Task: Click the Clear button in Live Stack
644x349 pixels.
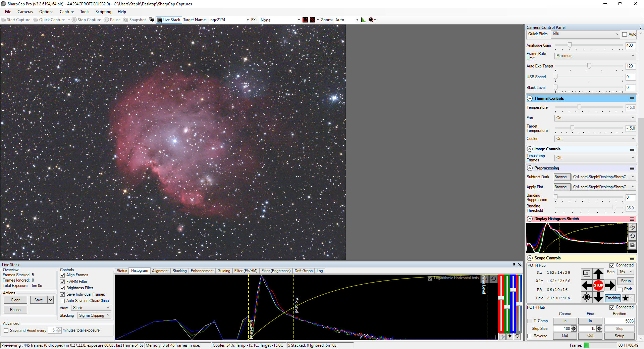Action: pyautogui.click(x=15, y=300)
